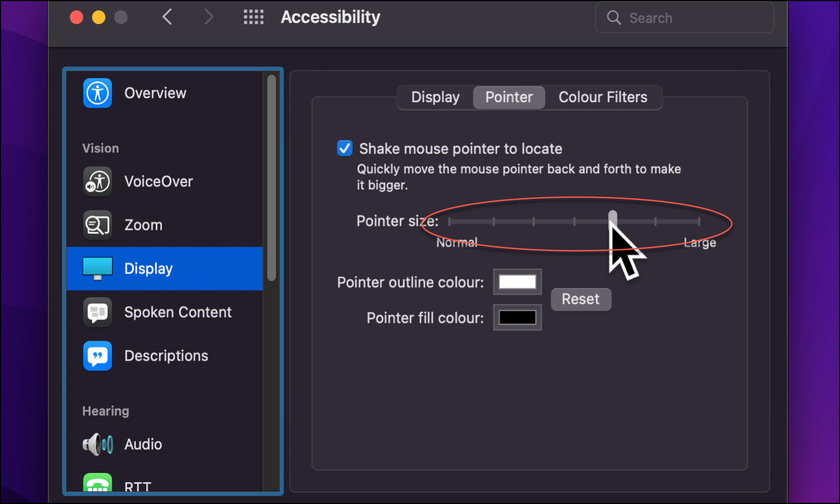Image resolution: width=840 pixels, height=504 pixels.
Task: Go back with the left chevron
Action: click(x=167, y=17)
